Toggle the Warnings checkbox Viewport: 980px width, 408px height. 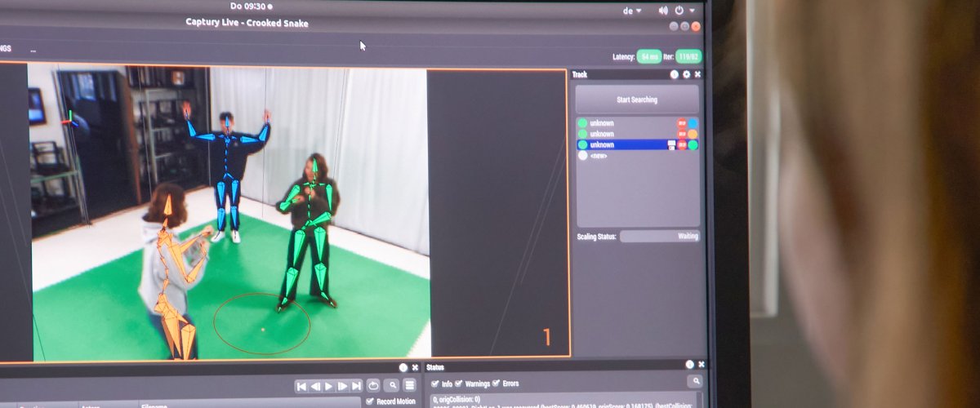[458, 384]
